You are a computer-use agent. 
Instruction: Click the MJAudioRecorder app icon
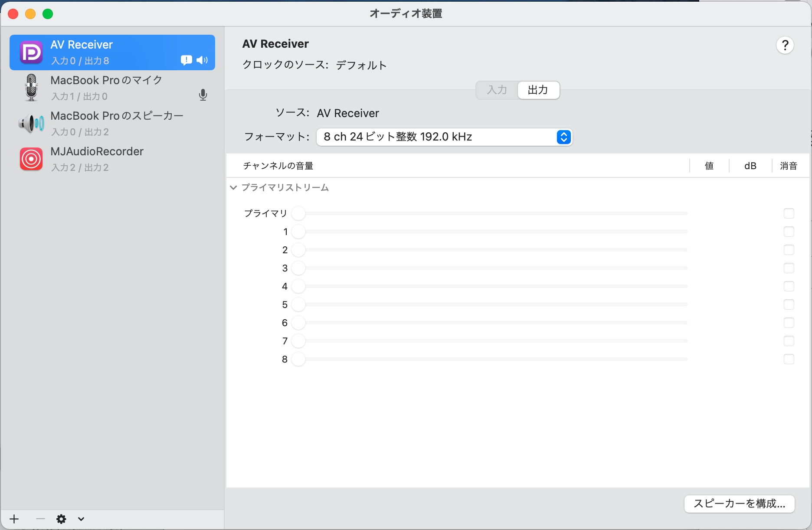(x=31, y=159)
